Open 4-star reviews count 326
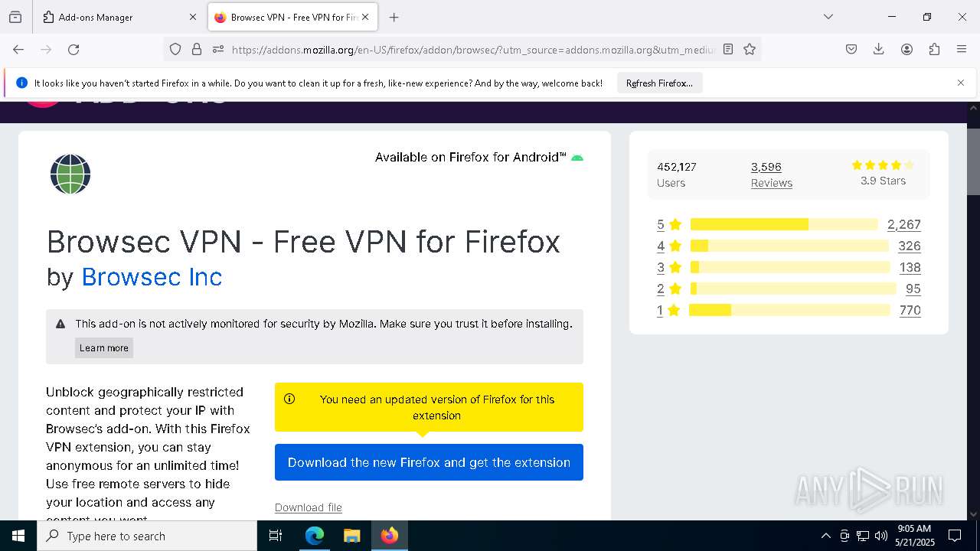The image size is (980, 551). coord(910,246)
